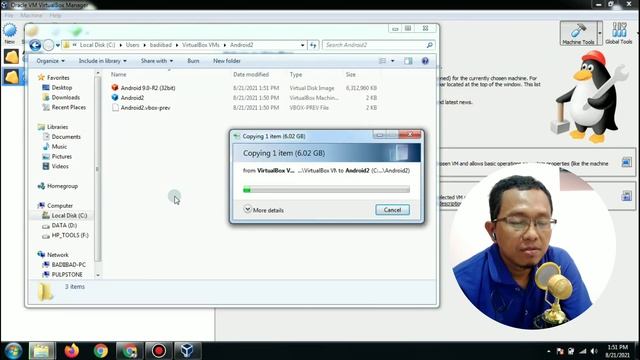Click the Burn toolbar button
640x360 pixels.
click(x=193, y=61)
